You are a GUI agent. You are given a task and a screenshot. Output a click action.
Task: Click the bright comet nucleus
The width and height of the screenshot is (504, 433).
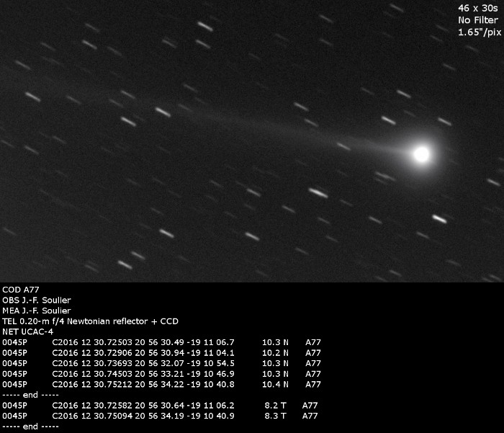click(x=421, y=154)
